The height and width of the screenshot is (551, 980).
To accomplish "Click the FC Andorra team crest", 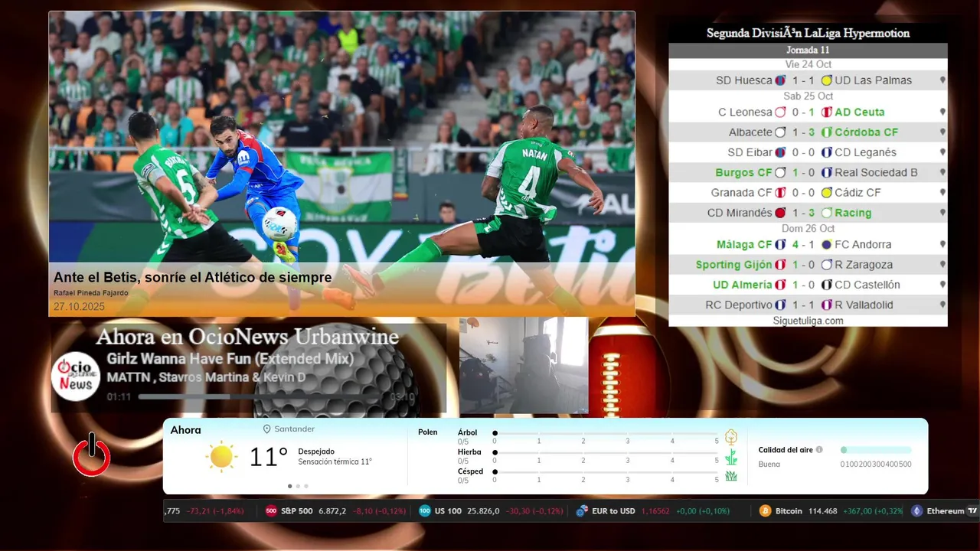I will (x=826, y=245).
